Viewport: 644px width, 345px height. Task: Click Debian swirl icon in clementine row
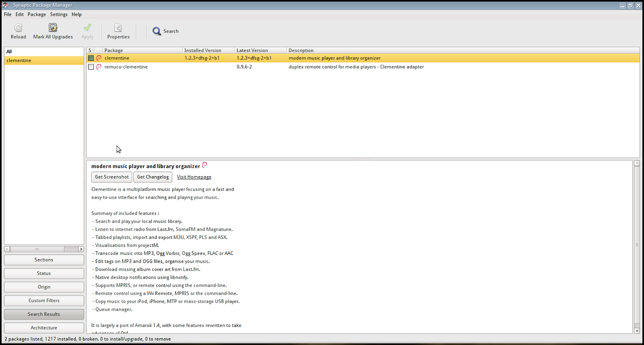pyautogui.click(x=99, y=58)
